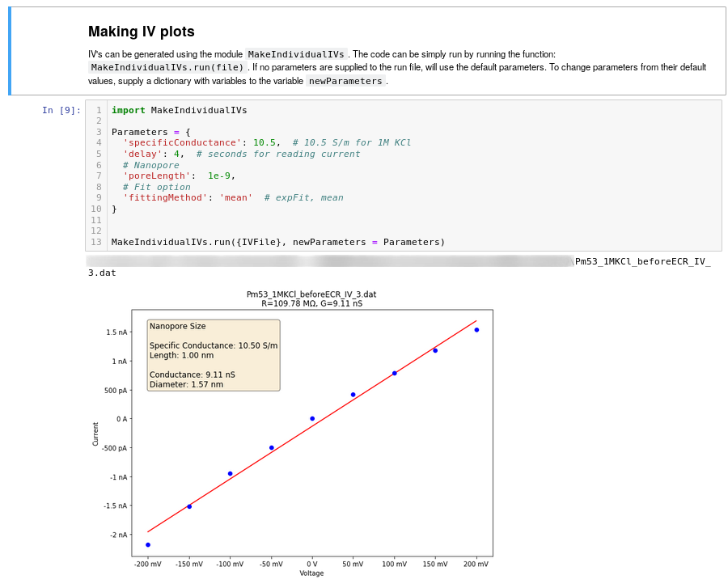The width and height of the screenshot is (728, 584).
Task: Click the Nanopore Size info box
Action: pos(214,355)
